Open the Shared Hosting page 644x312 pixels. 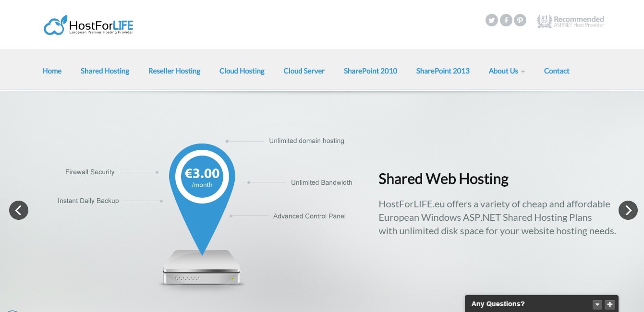tap(105, 71)
